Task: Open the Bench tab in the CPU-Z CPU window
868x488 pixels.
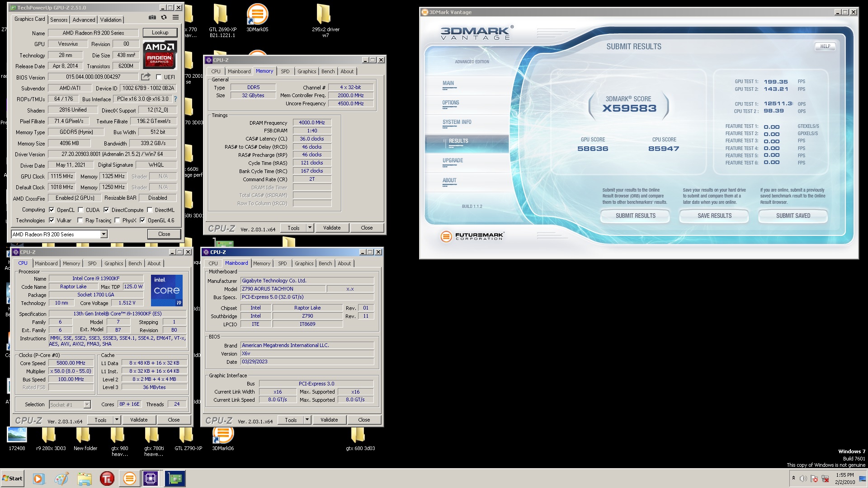Action: [135, 263]
